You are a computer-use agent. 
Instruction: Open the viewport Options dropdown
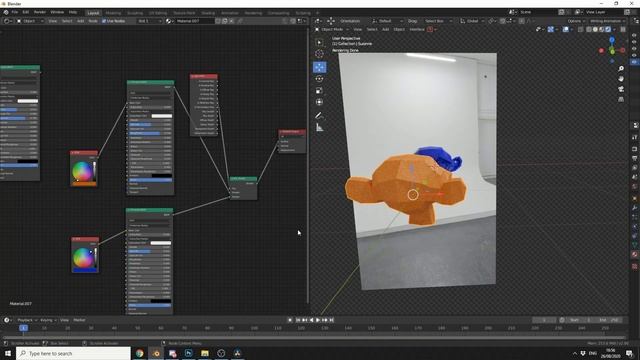click(x=576, y=21)
